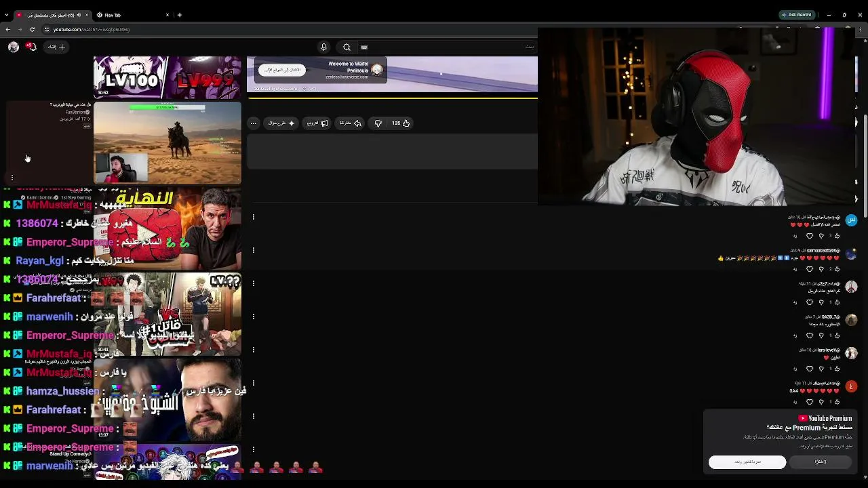Screen dimensions: 868x488
Task: Reply to the first comment with three hearts
Action: tap(795, 236)
